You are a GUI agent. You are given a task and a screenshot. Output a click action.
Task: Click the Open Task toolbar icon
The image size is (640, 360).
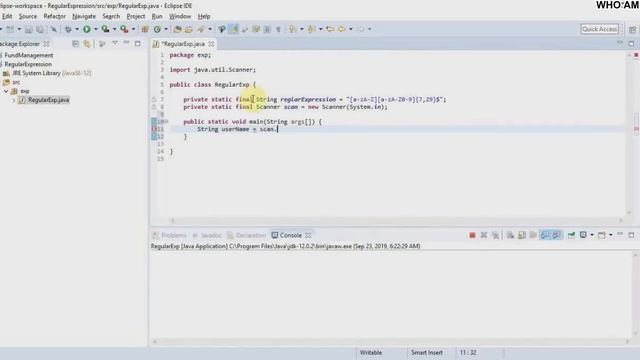tap(189, 29)
